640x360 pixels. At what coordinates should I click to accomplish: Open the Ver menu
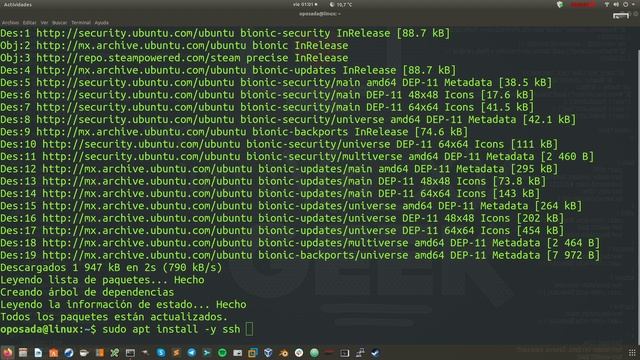[44, 23]
